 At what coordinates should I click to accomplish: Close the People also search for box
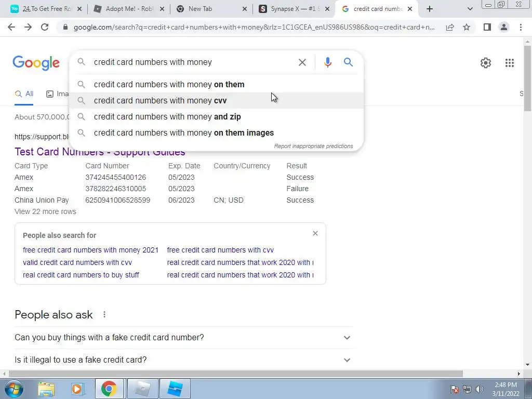(315, 233)
